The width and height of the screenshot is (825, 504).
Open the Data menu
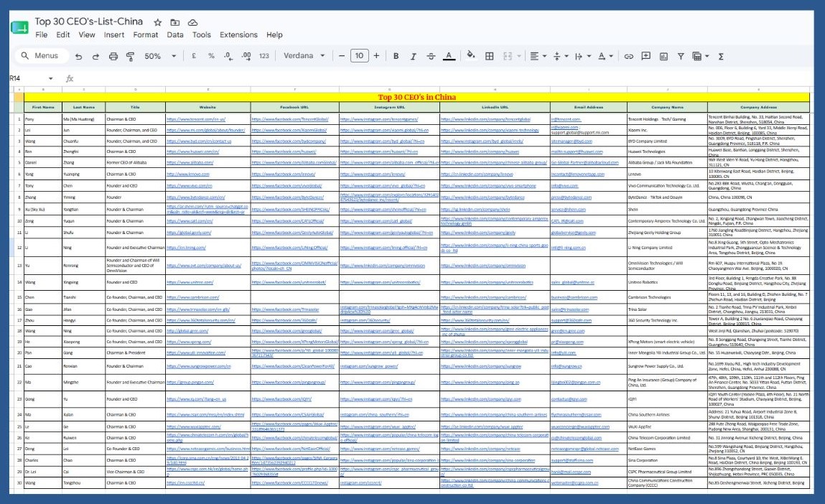(175, 34)
